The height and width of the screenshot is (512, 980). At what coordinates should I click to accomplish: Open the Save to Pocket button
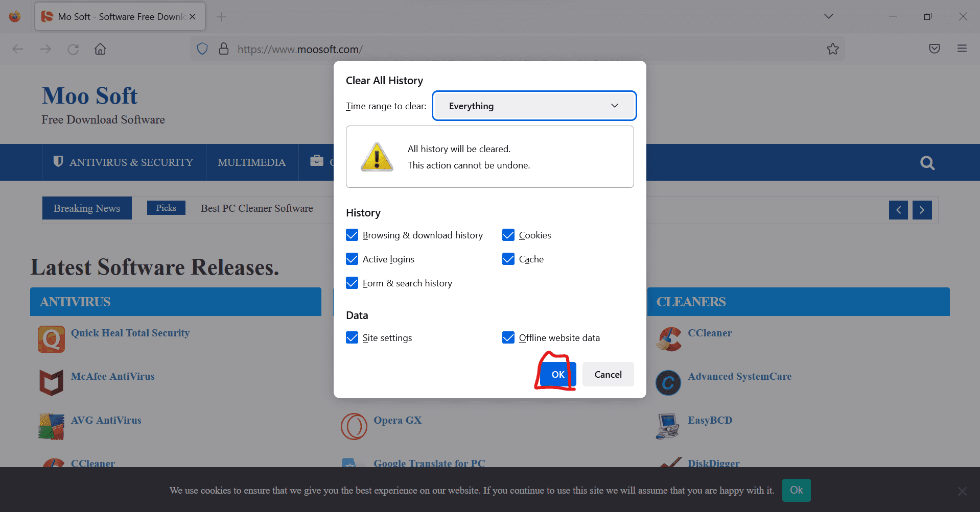[935, 48]
